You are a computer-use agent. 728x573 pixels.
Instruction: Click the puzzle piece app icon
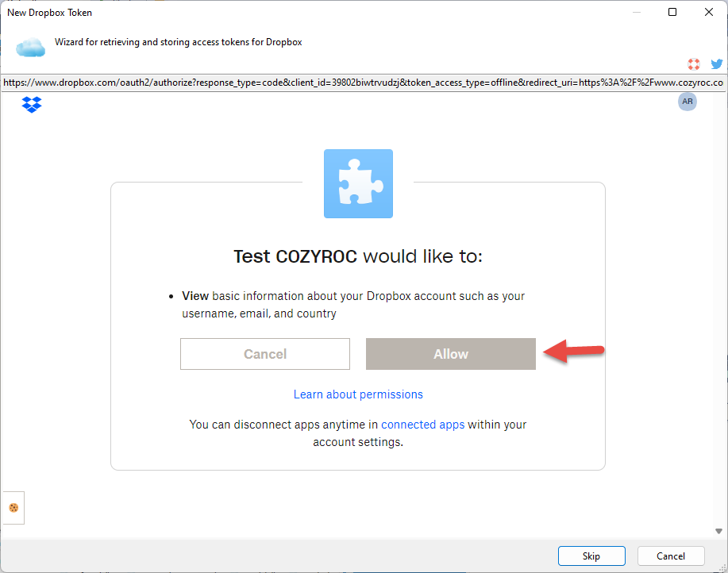coord(358,184)
